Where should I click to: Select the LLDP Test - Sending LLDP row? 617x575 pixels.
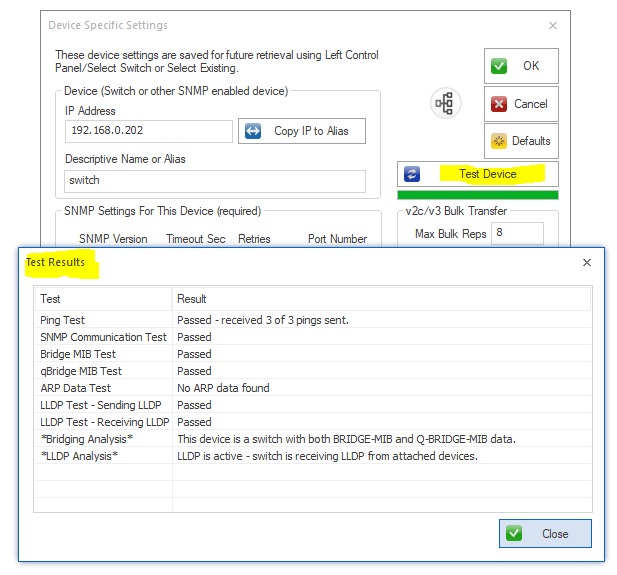coord(313,405)
